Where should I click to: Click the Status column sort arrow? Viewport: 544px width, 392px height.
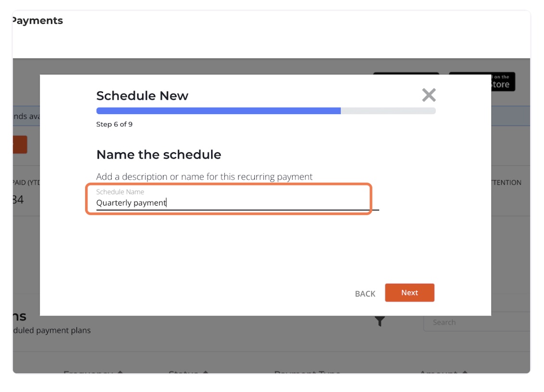206,372
